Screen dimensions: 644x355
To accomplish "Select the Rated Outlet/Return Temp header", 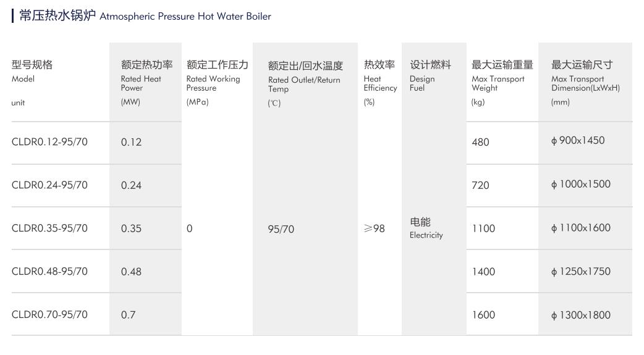I will [x=305, y=83].
